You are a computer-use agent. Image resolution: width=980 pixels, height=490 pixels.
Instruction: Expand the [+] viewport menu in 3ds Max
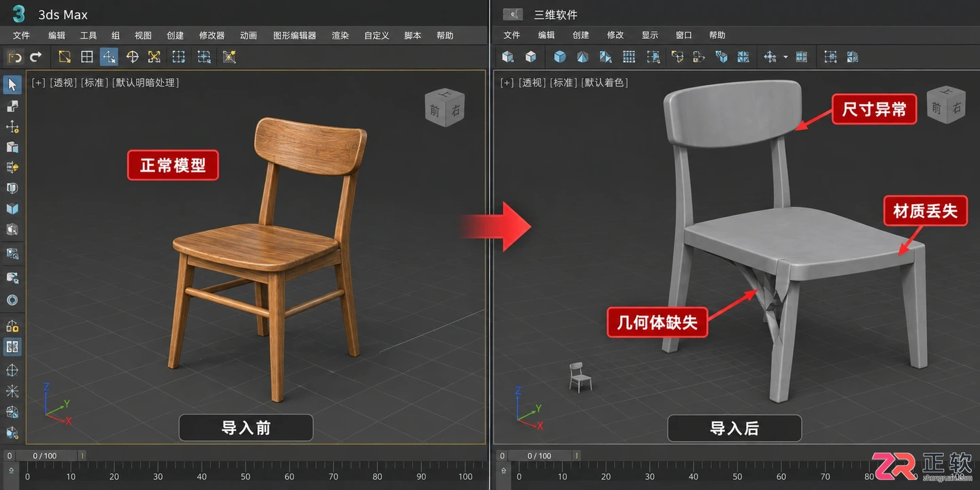tap(38, 82)
